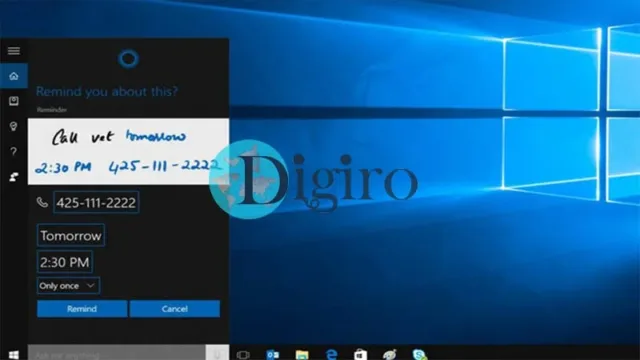Open the Feedback person icon
Image resolution: width=640 pixels, height=360 pixels.
point(14,177)
